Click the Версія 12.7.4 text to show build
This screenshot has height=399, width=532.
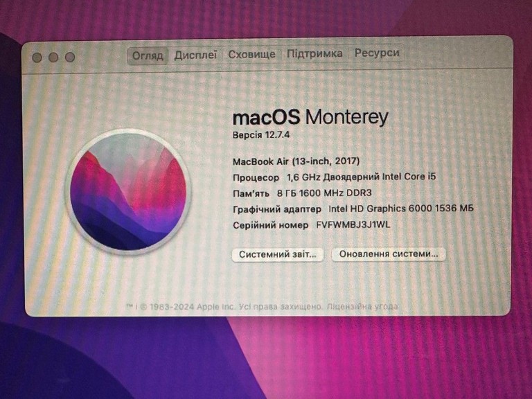tap(261, 134)
